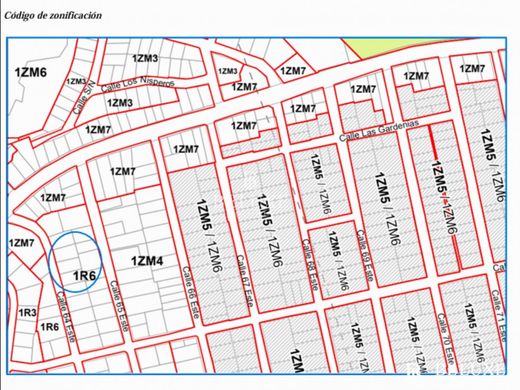This screenshot has width=520, height=390.
Task: Select the standalone bold 1ZM6 zone label
Action: tap(31, 72)
